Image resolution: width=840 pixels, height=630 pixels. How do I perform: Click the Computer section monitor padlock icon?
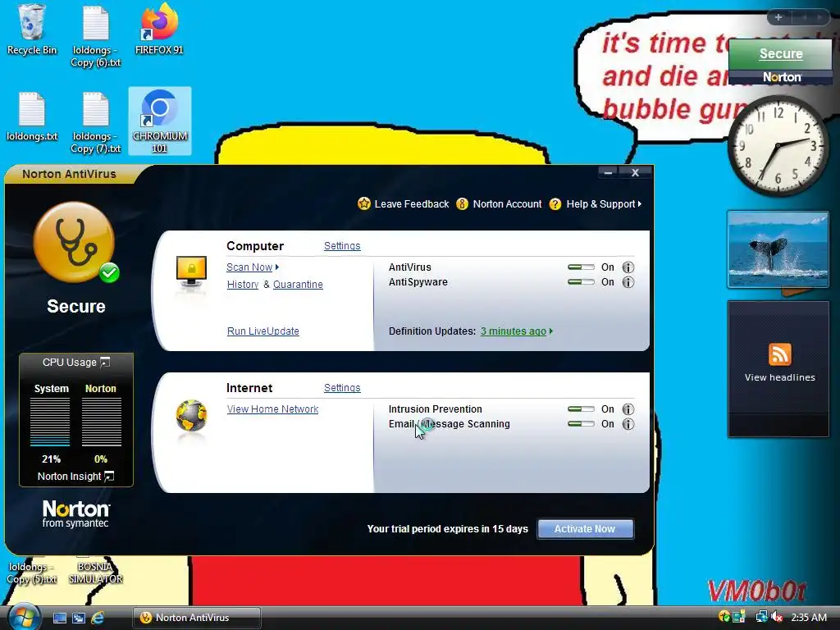coord(191,272)
